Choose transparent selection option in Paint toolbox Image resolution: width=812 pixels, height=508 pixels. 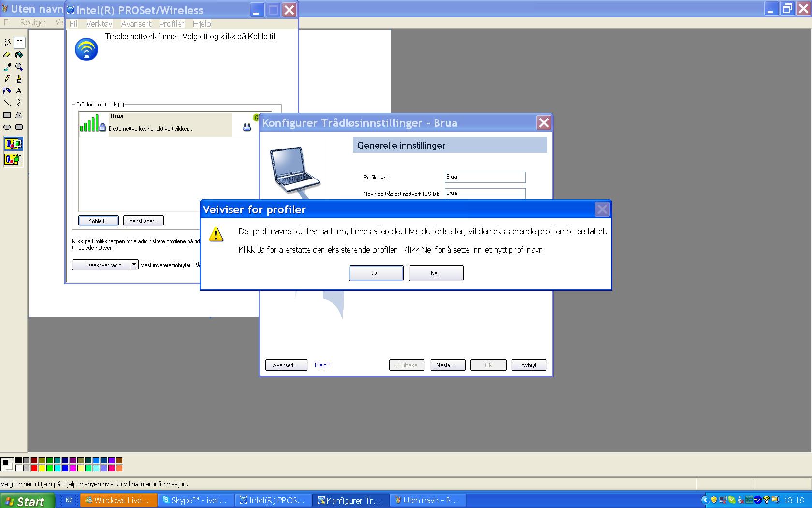(13, 159)
